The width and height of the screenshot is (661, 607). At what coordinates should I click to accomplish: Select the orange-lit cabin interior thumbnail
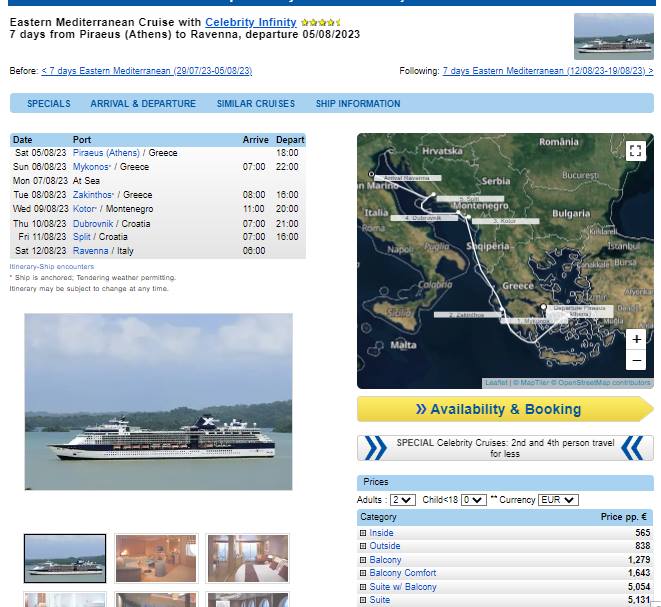point(156,559)
